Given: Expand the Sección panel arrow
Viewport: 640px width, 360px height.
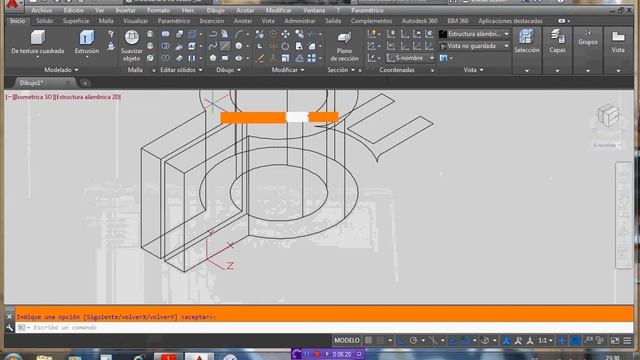Looking at the screenshot, I should (353, 70).
